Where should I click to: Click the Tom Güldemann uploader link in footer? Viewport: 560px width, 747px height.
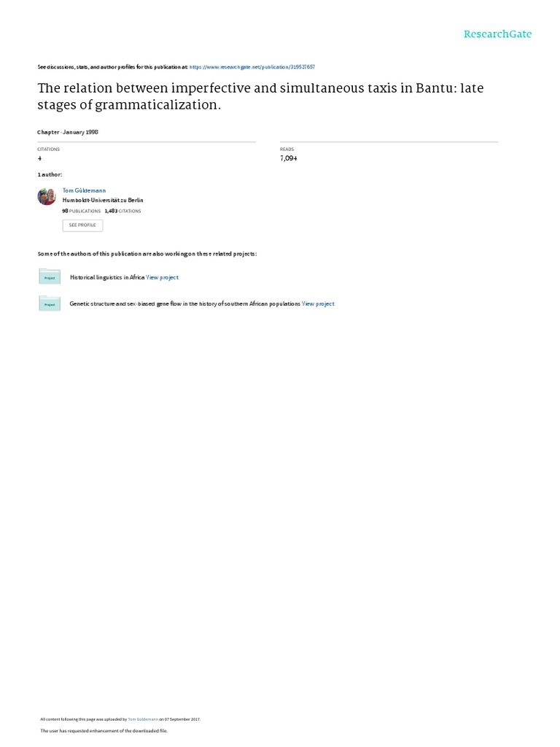(x=143, y=719)
